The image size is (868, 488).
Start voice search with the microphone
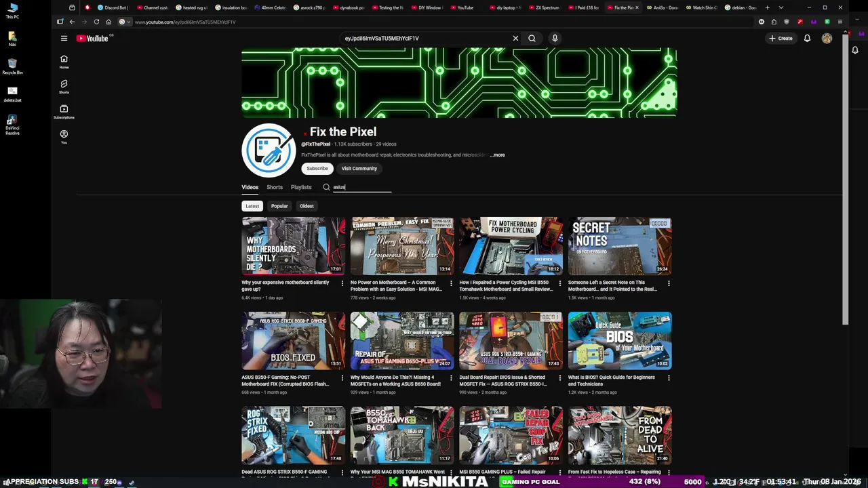tap(555, 39)
